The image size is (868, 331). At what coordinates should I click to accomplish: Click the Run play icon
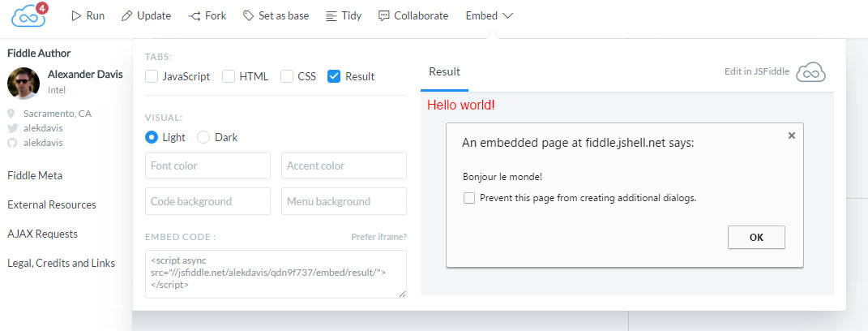coord(76,16)
